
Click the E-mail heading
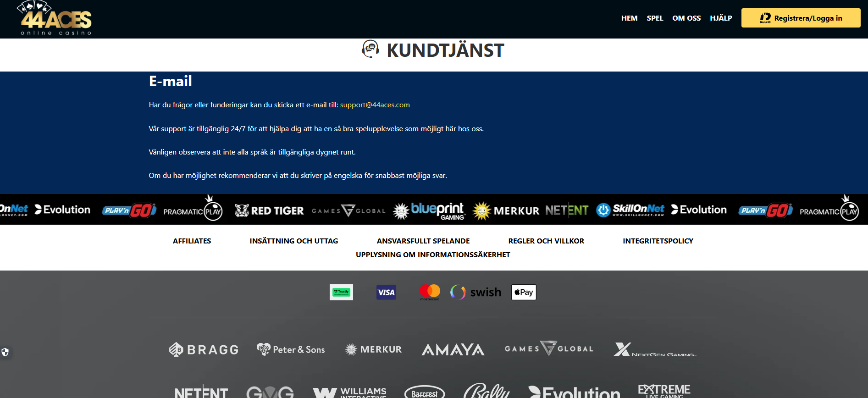(x=171, y=81)
